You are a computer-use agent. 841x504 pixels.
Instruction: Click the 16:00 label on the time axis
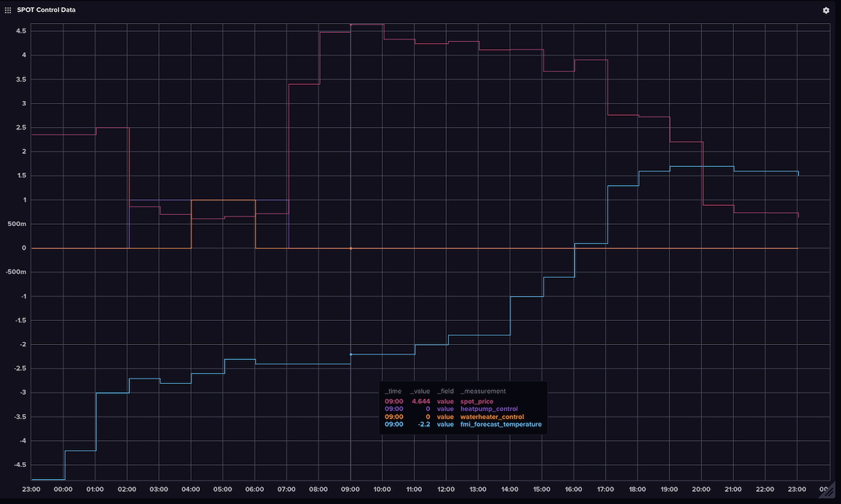click(x=573, y=489)
